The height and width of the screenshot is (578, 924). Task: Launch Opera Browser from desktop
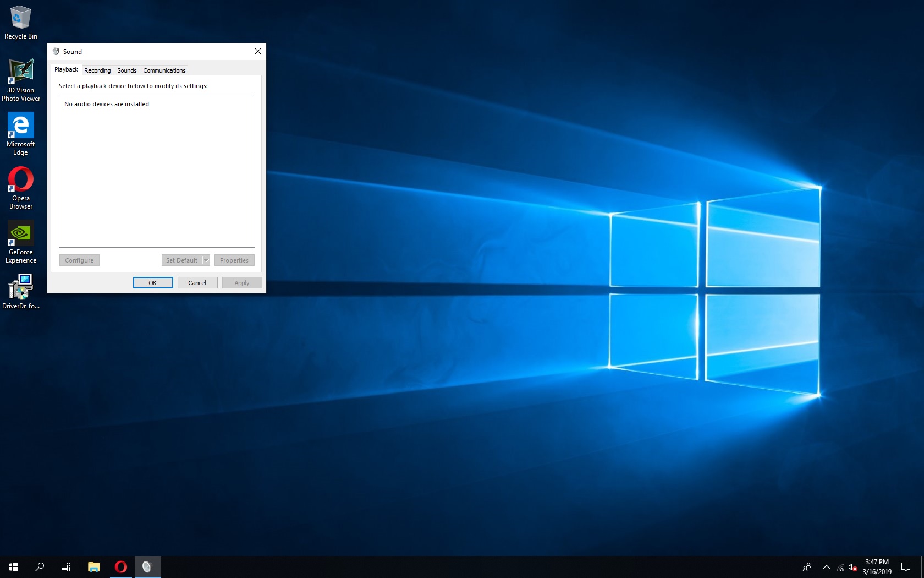(21, 188)
